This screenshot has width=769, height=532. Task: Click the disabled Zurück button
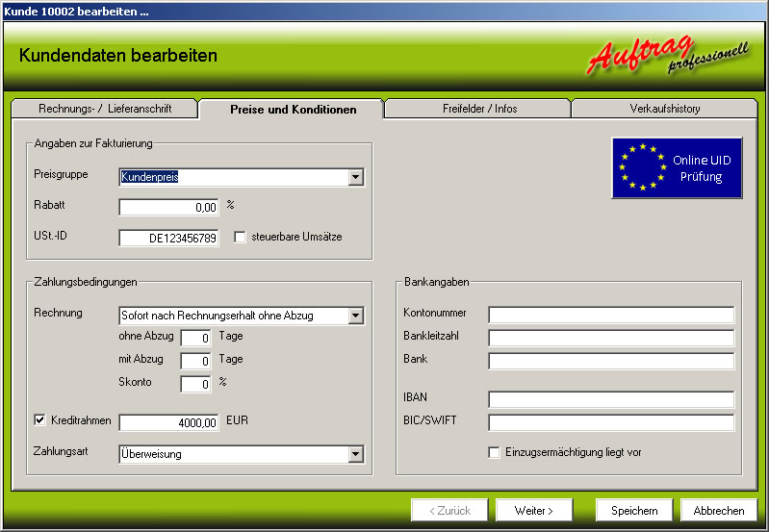[x=449, y=511]
